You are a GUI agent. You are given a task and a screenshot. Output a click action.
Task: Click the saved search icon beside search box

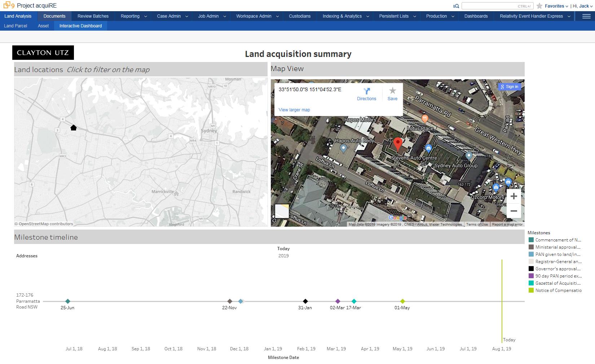[x=456, y=6]
